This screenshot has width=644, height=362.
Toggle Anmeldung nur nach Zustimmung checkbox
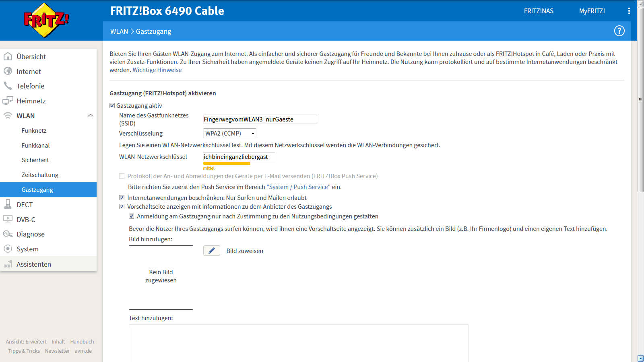[131, 216]
